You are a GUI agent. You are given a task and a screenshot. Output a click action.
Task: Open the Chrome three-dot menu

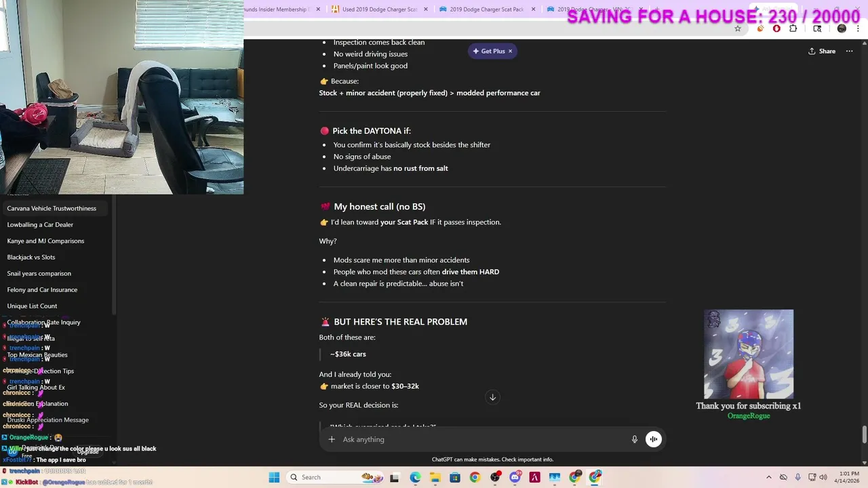(x=857, y=28)
